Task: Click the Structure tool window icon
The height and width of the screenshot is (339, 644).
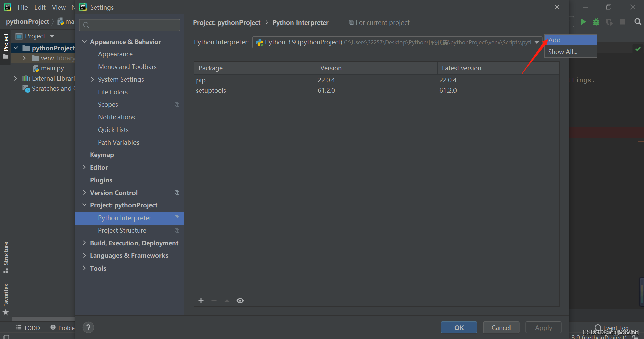Action: (6, 271)
